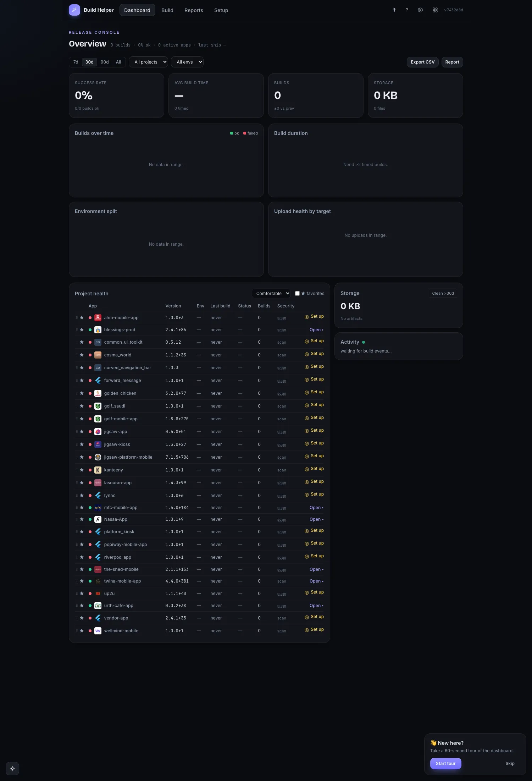Skip the dashboard tour

510,764
